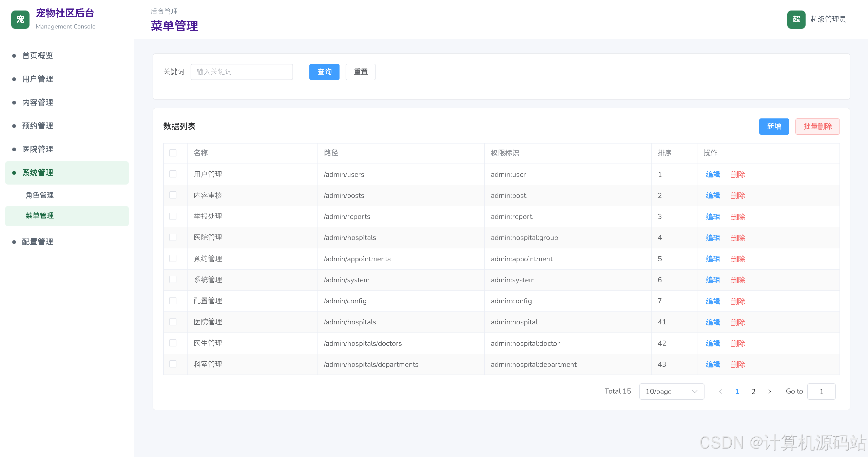Open 用户管理 in the sidebar
The image size is (868, 457).
tap(67, 79)
